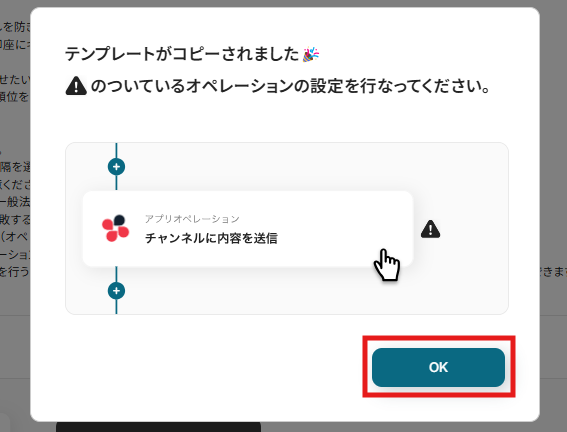Image resolution: width=567 pixels, height=432 pixels.
Task: Click the connector line above the operation card
Action: (x=116, y=183)
